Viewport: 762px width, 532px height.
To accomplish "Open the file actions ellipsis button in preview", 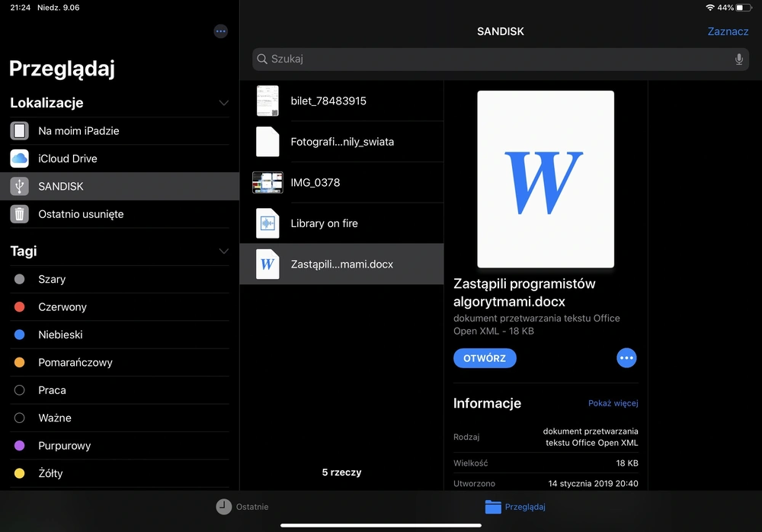I will click(x=626, y=358).
